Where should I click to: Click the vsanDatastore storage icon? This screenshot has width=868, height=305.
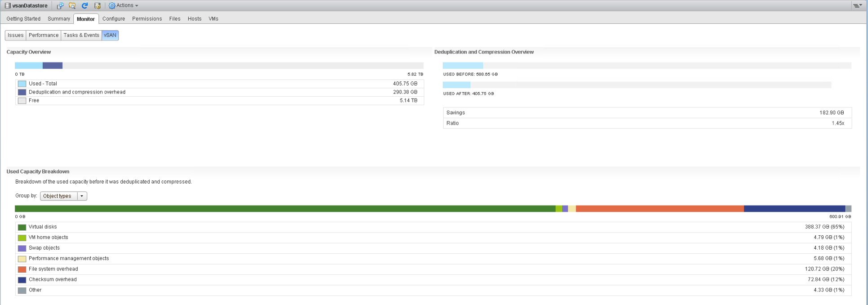pyautogui.click(x=8, y=6)
